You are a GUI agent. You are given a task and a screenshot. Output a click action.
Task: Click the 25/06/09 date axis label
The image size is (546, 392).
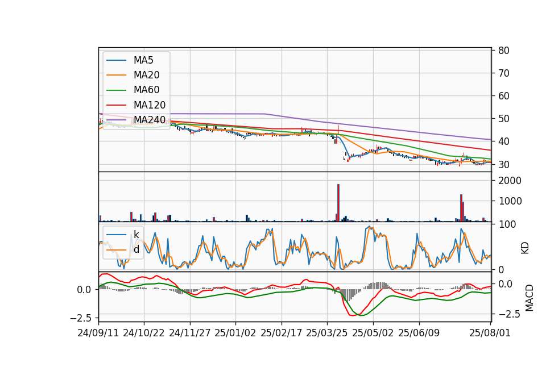[x=419, y=333]
